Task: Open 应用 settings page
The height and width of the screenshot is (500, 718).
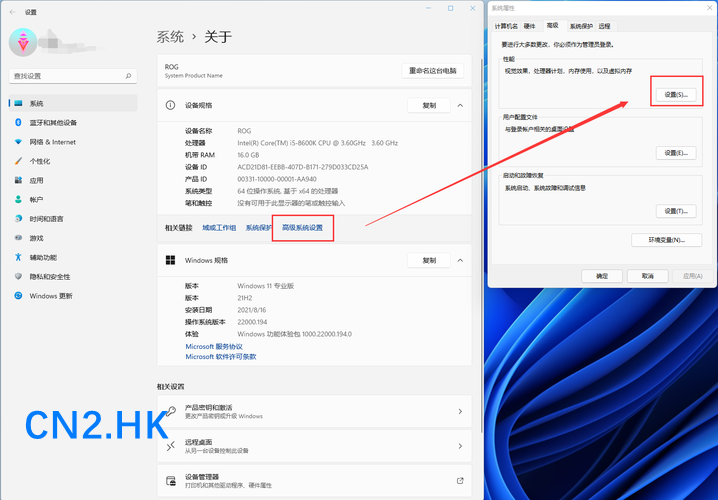Action: [x=73, y=180]
